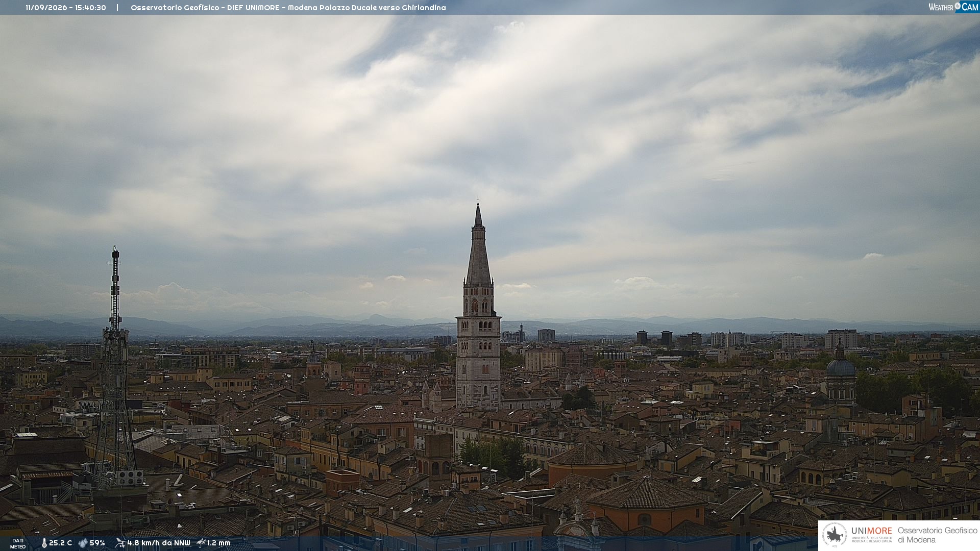Click the 1.2 mm rainfall value

pyautogui.click(x=219, y=543)
